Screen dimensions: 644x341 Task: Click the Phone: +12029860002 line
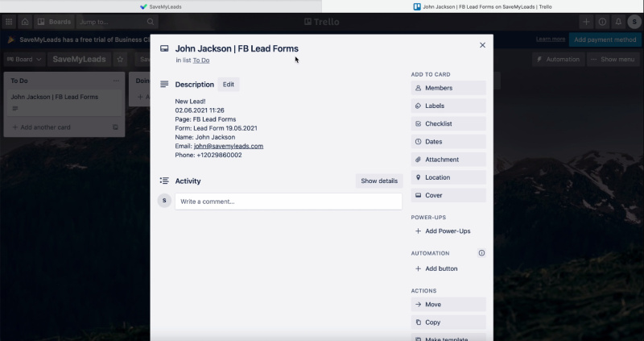point(208,155)
